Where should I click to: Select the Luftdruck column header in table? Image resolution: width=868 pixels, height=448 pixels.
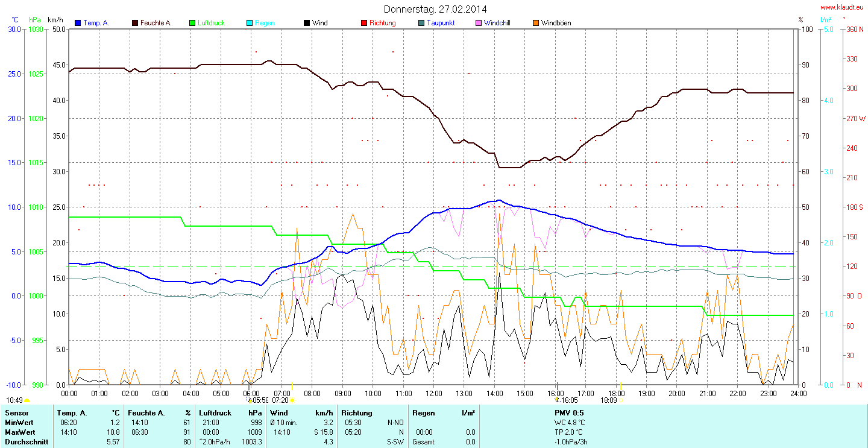215,413
